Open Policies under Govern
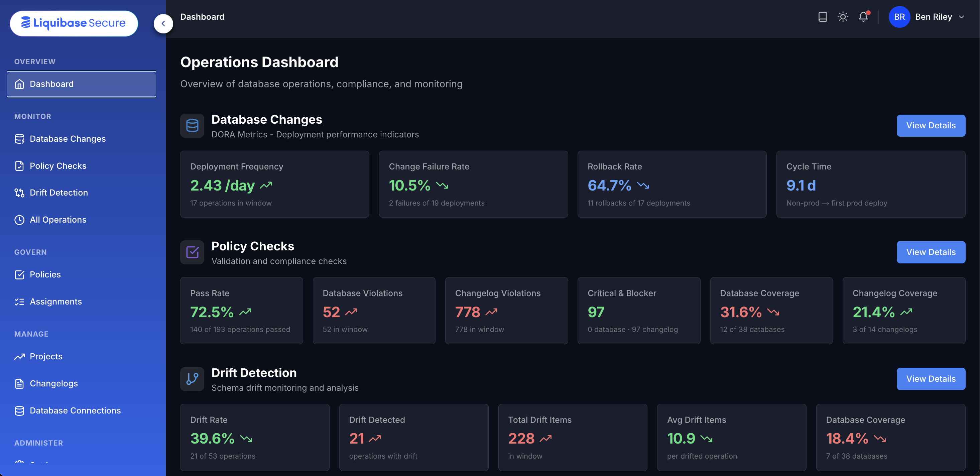 (x=82, y=275)
